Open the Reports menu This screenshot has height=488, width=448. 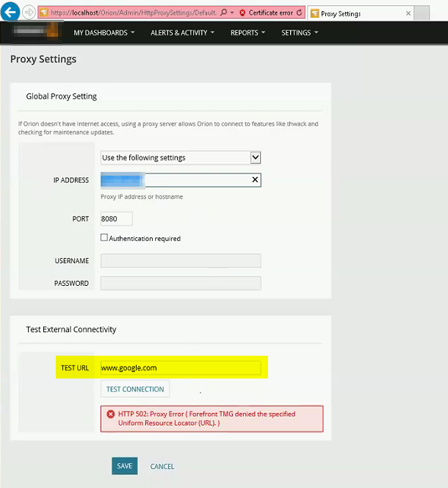(x=248, y=32)
